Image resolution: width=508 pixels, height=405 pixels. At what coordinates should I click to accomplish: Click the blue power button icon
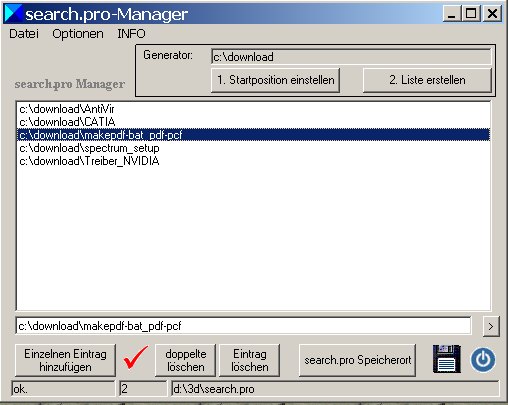point(483,359)
